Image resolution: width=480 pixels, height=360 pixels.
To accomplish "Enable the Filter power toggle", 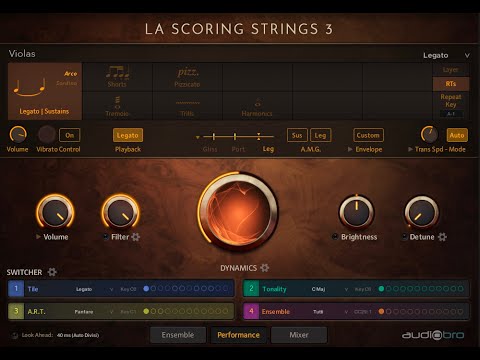I will tap(106, 237).
